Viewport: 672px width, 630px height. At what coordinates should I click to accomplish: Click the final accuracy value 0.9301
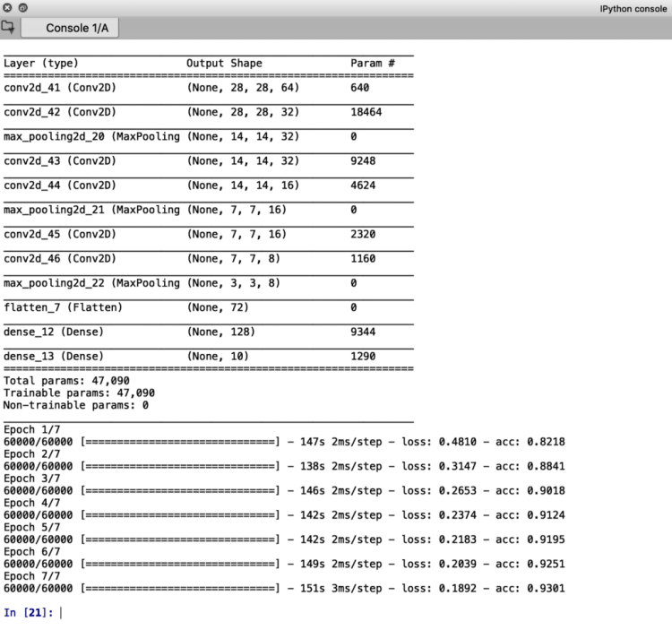[546, 588]
